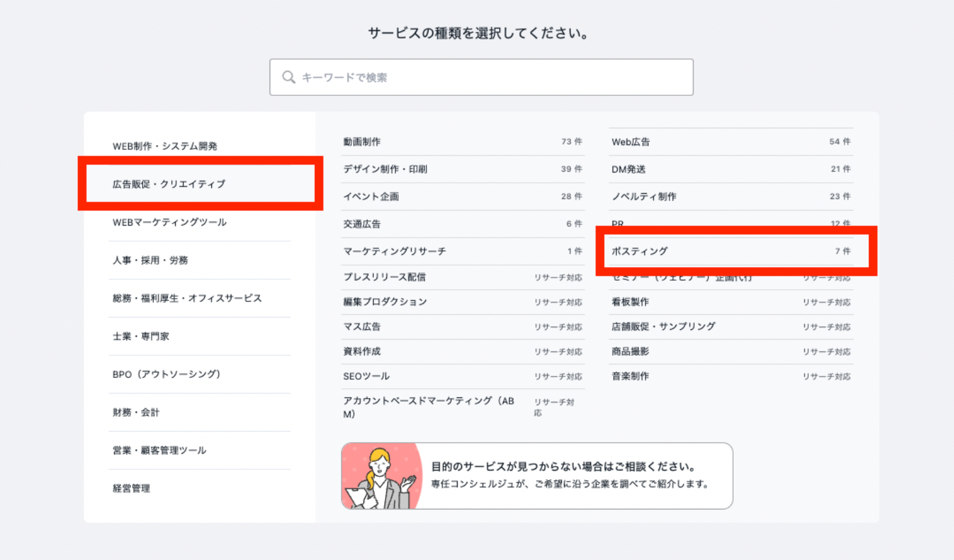Open Web広告 service listing
This screenshot has width=954, height=560.
(x=631, y=142)
